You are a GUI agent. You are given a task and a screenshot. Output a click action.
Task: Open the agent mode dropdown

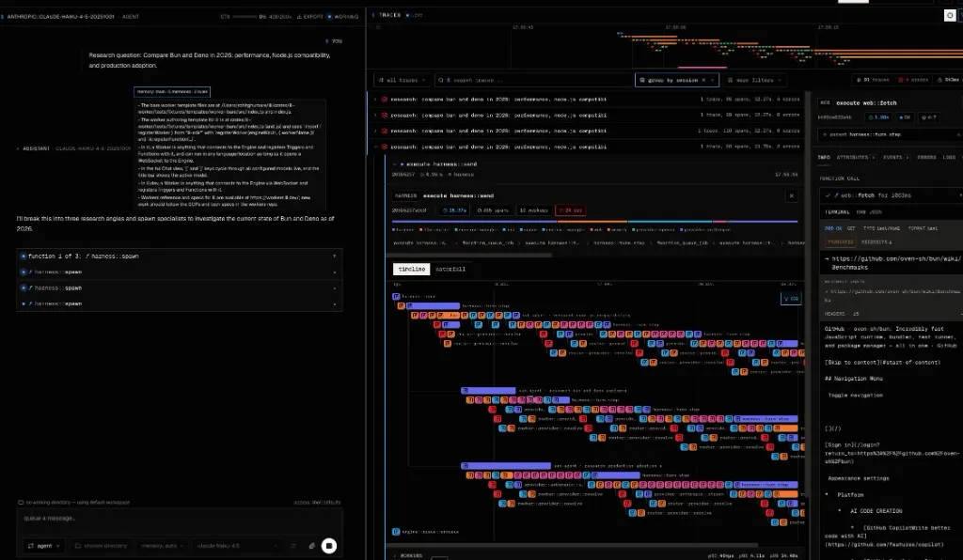43,546
